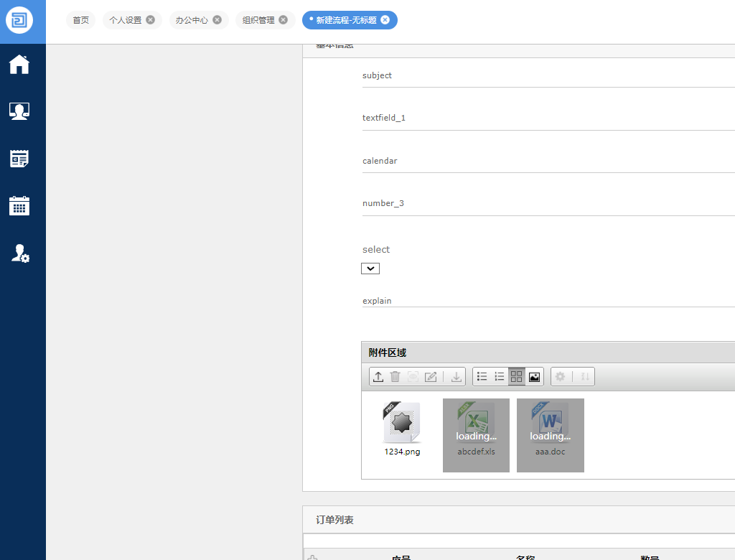
Task: Click the sort attachments icon
Action: (585, 377)
